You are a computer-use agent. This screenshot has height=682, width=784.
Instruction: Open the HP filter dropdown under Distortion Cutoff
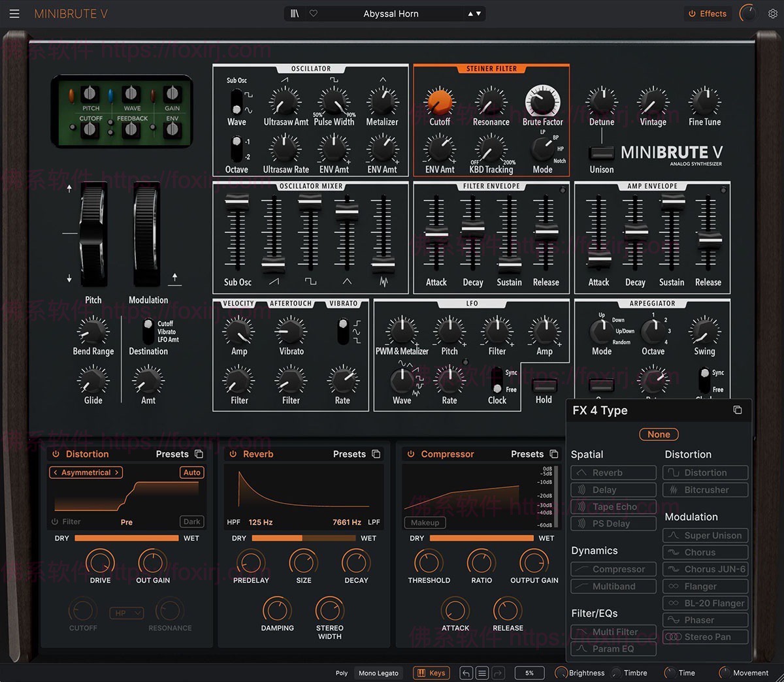[127, 613]
